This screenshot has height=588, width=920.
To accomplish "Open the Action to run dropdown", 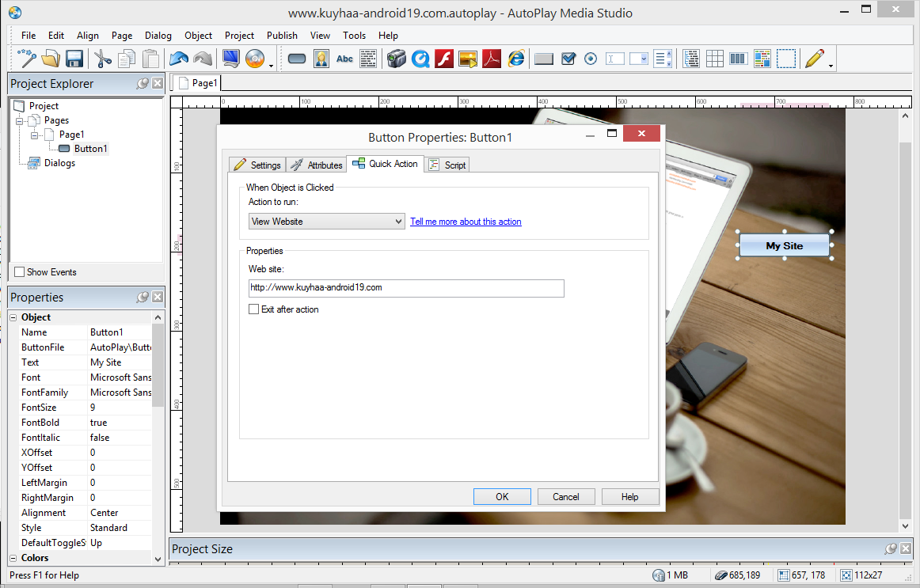I will click(326, 222).
